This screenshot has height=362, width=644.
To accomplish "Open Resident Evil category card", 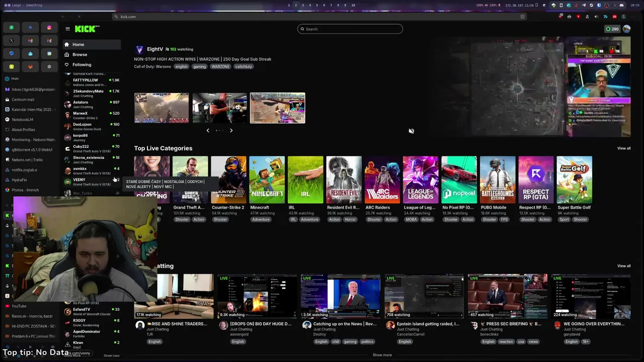I will tap(344, 179).
